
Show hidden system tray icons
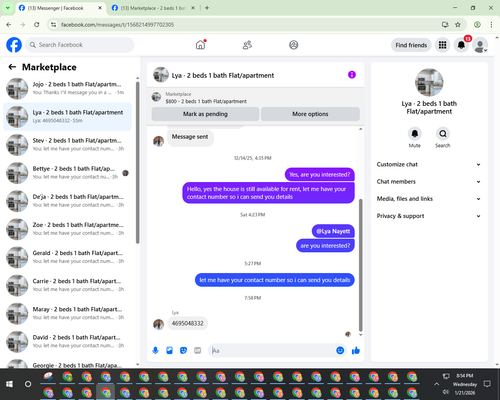click(x=436, y=384)
